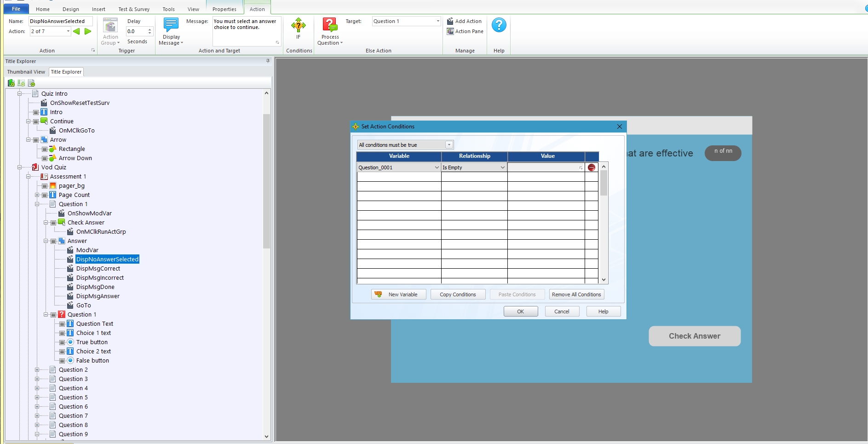The width and height of the screenshot is (868, 444).
Task: Collapse the Answer action group node
Action: click(x=46, y=241)
